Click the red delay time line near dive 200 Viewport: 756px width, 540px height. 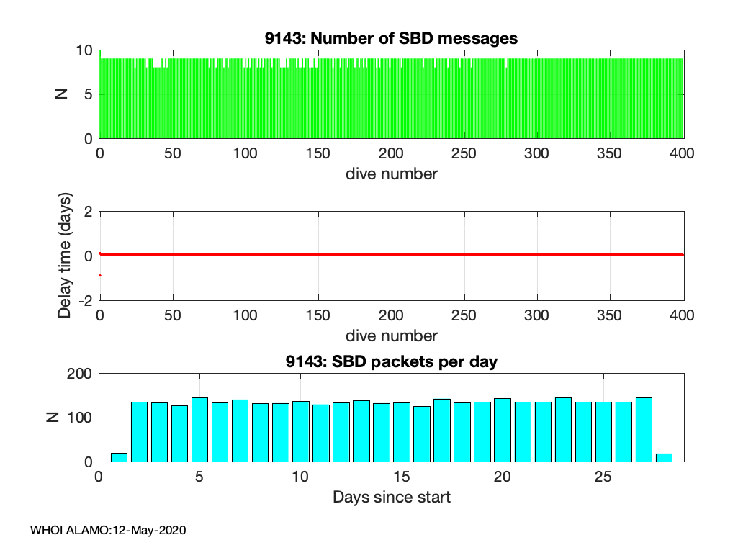391,255
